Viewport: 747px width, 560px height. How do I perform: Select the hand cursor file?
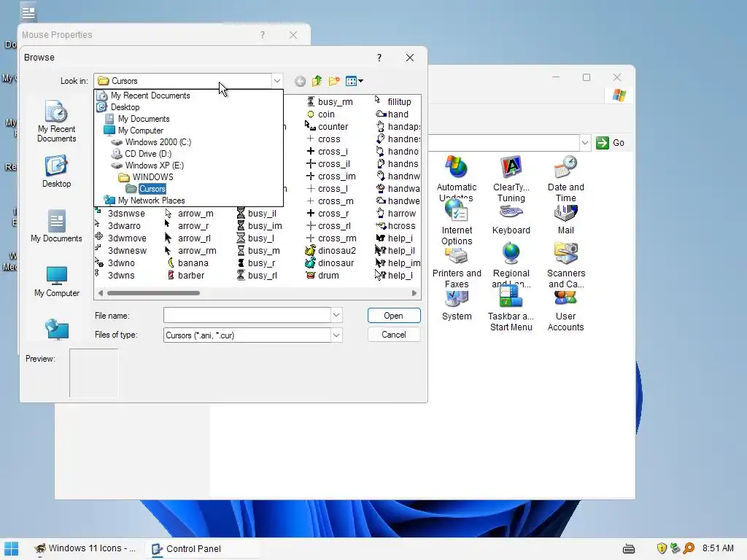pyautogui.click(x=392, y=114)
